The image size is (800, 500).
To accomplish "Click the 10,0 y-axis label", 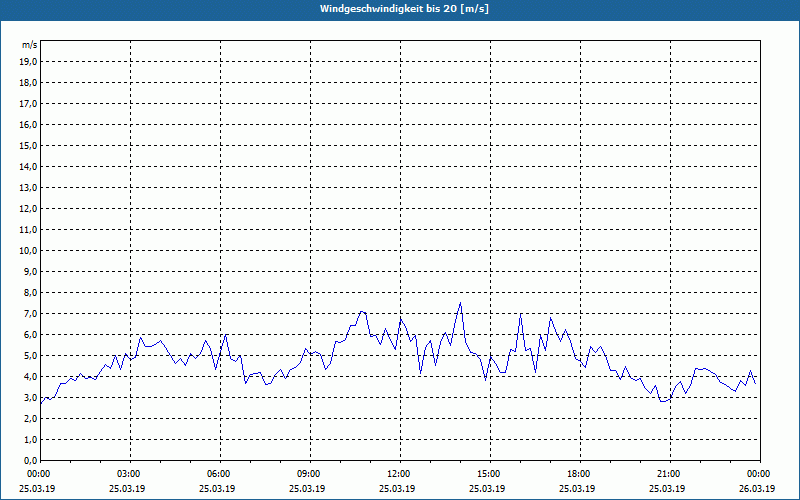I will click(x=28, y=251).
